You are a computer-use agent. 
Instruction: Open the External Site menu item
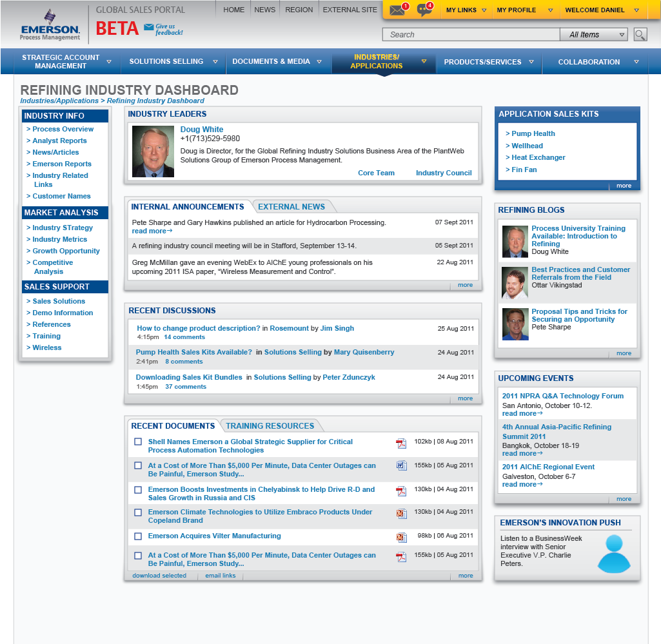click(350, 10)
